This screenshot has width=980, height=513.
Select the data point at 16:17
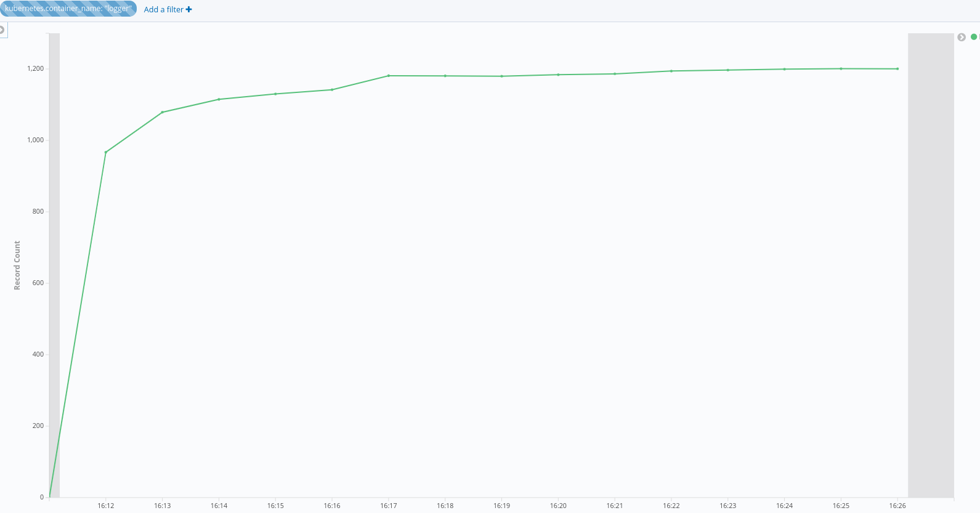(389, 76)
